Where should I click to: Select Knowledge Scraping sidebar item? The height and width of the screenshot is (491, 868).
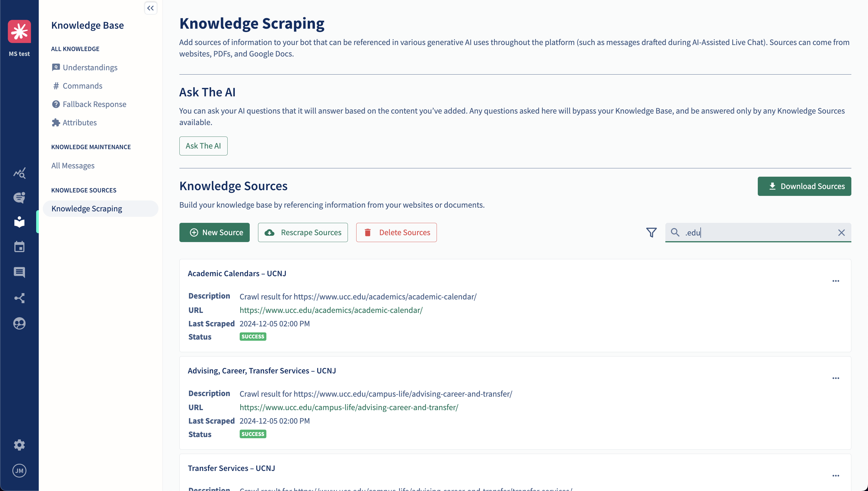coord(100,209)
